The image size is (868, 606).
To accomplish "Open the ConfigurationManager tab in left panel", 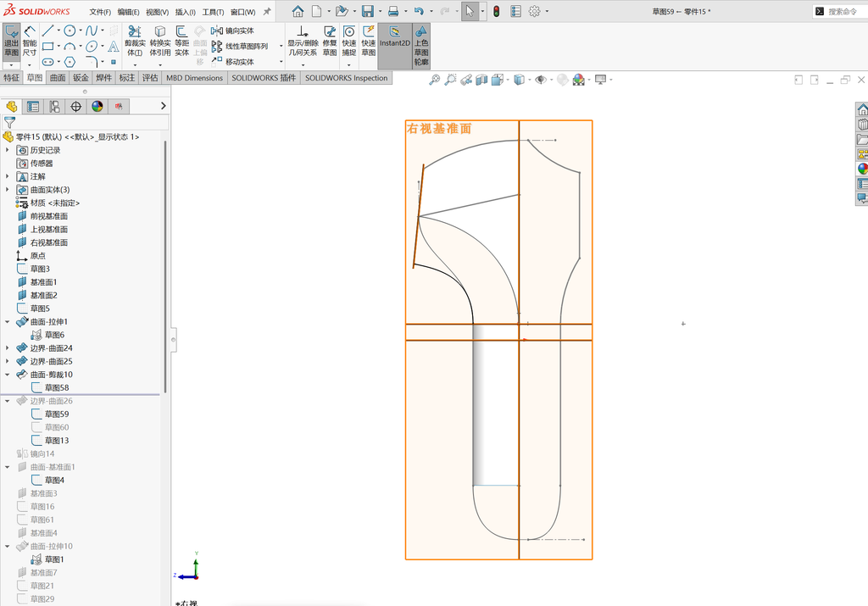I will [54, 106].
